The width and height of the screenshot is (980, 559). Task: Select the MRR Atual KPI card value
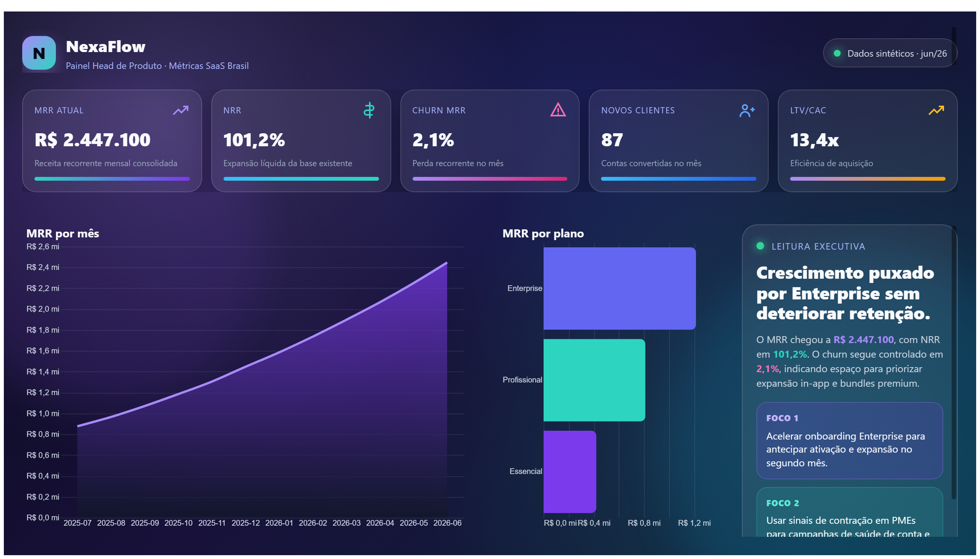(x=93, y=140)
